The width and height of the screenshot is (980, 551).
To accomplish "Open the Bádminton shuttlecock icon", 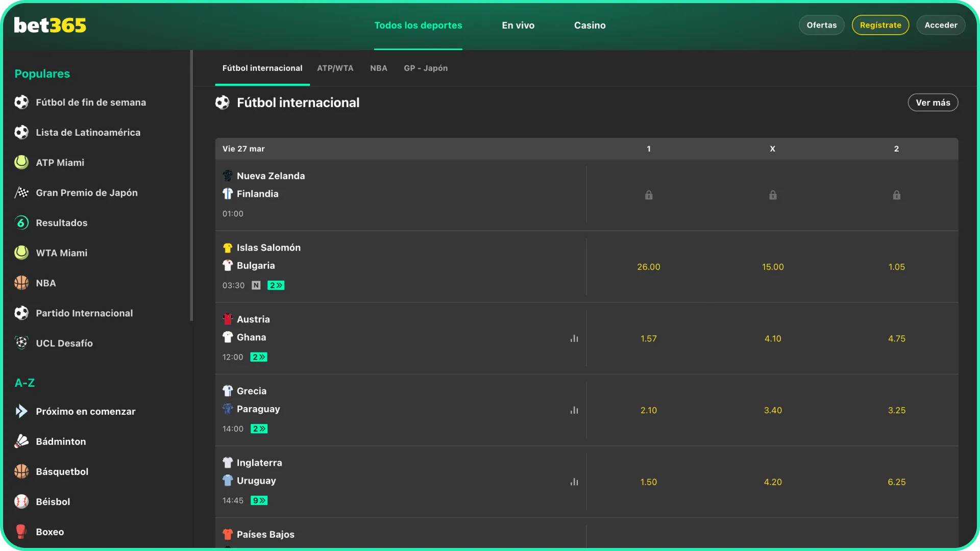I will coord(21,441).
